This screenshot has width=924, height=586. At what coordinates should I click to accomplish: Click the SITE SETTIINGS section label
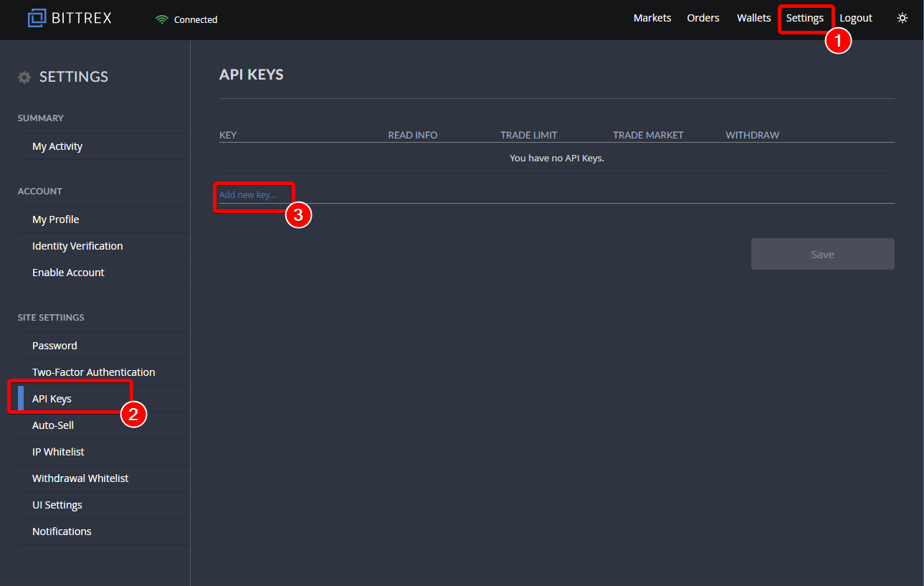tap(51, 318)
